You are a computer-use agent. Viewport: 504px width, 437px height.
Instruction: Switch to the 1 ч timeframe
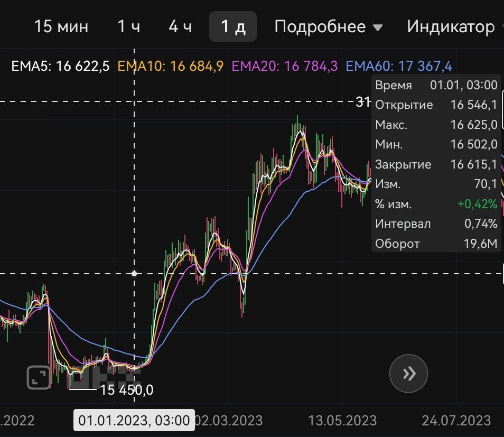click(x=128, y=26)
